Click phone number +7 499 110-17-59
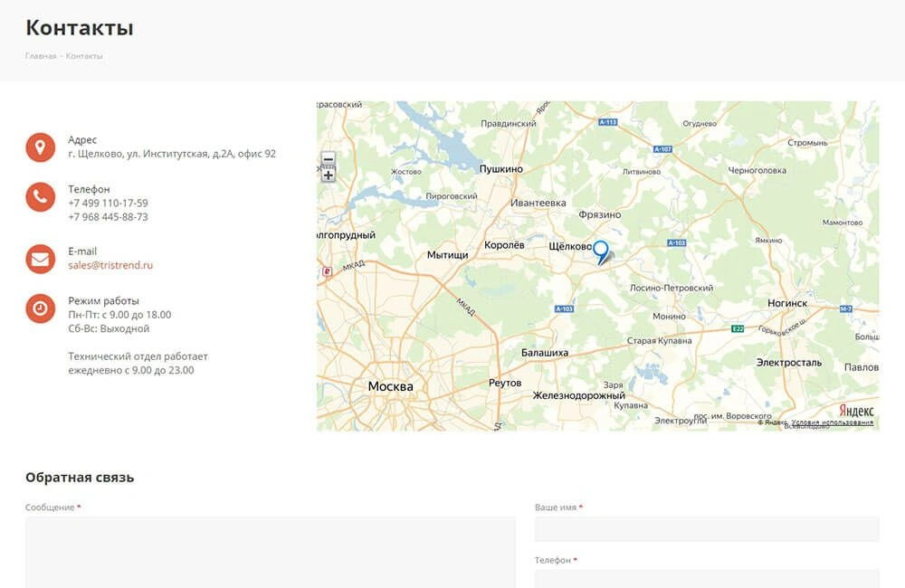 tap(108, 204)
